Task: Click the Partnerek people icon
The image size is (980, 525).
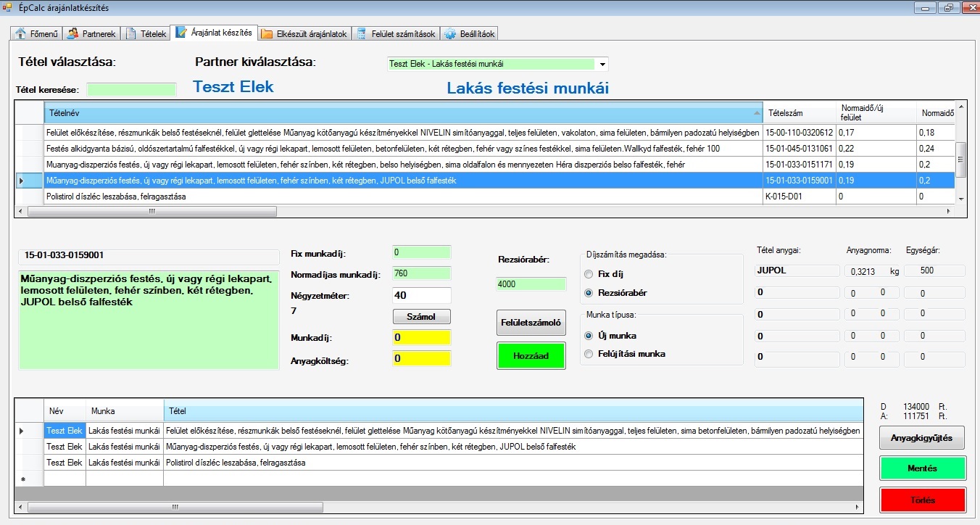Action: pyautogui.click(x=72, y=34)
